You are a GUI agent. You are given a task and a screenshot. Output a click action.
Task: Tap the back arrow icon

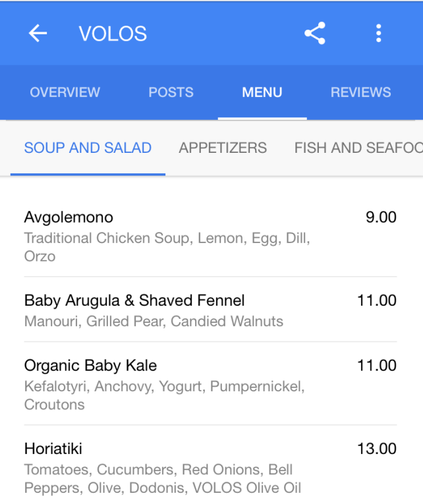click(38, 34)
